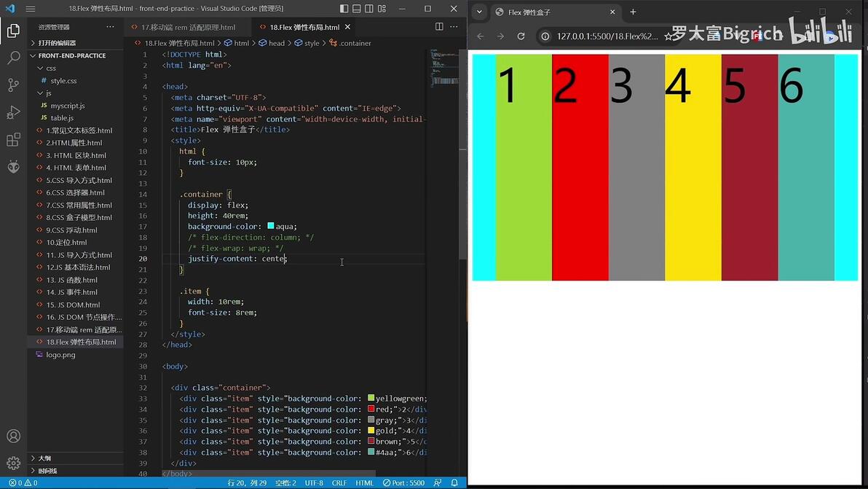Reload the page in the browser
This screenshot has height=489, width=868.
[521, 36]
